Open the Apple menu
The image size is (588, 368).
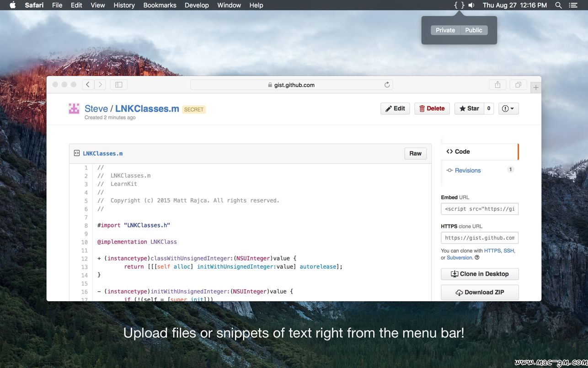(13, 5)
